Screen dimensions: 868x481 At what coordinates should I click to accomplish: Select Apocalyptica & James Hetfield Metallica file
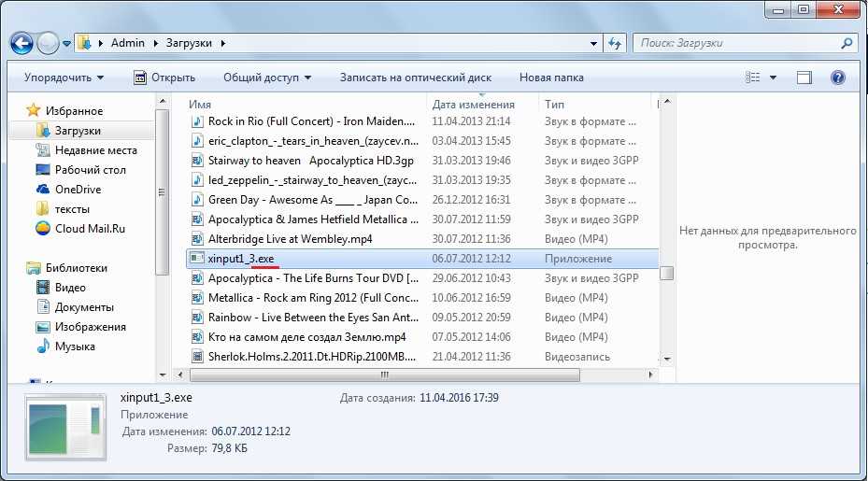point(313,219)
